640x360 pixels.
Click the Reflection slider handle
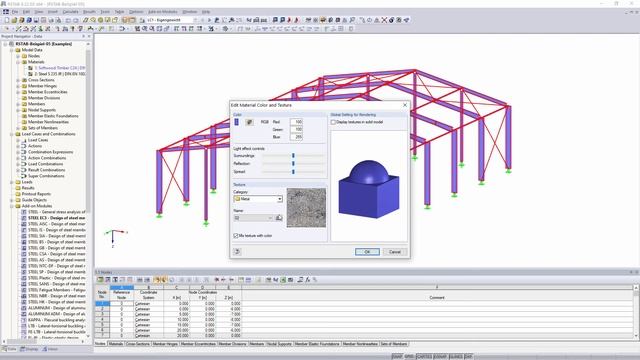point(293,164)
